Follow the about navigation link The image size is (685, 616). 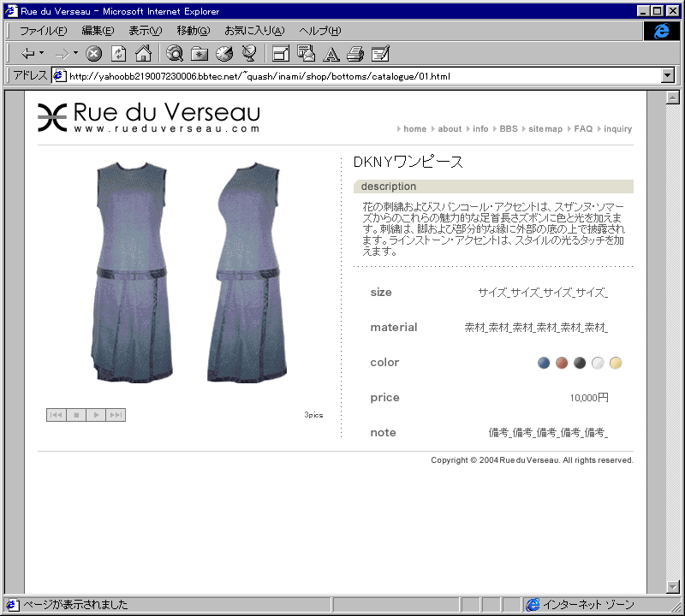coord(450,129)
